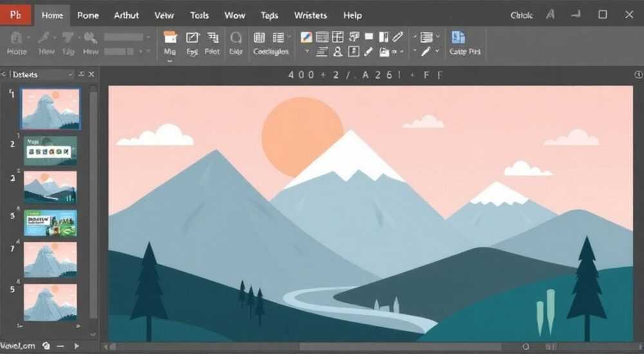Open the Help menu
The image size is (644, 354).
(x=352, y=15)
